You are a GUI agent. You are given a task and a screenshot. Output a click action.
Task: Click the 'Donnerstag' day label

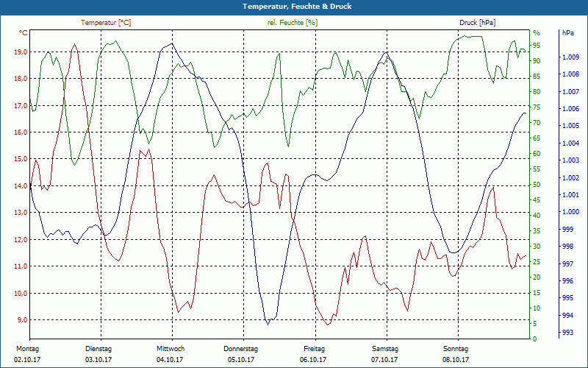[241, 349]
